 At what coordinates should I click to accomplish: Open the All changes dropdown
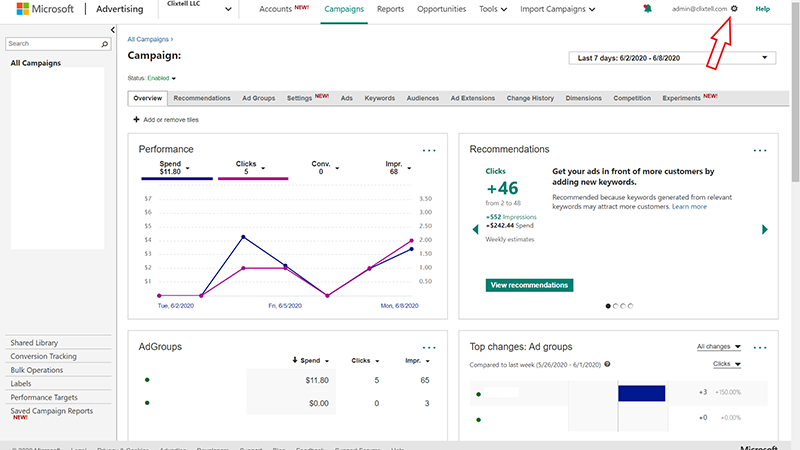719,347
